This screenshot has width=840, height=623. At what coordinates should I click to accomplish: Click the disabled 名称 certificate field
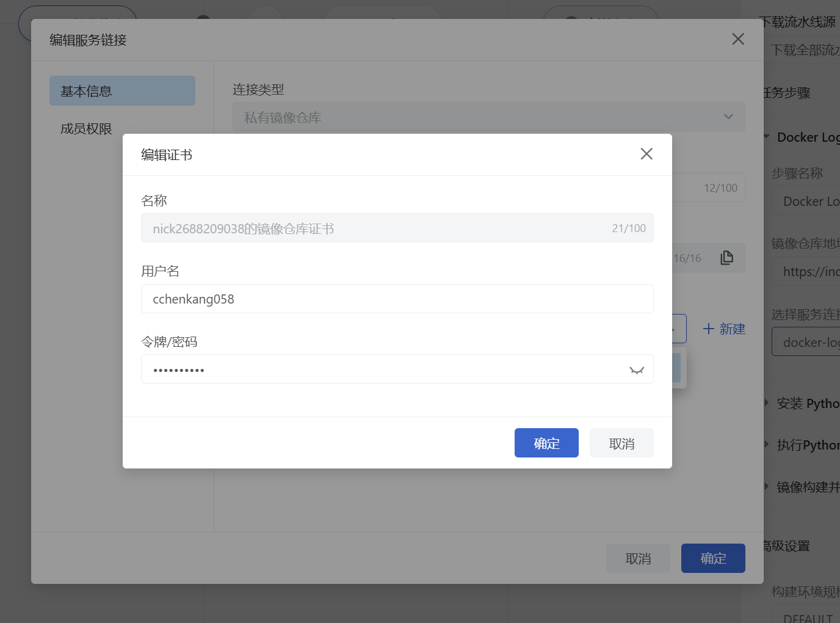pyautogui.click(x=397, y=228)
